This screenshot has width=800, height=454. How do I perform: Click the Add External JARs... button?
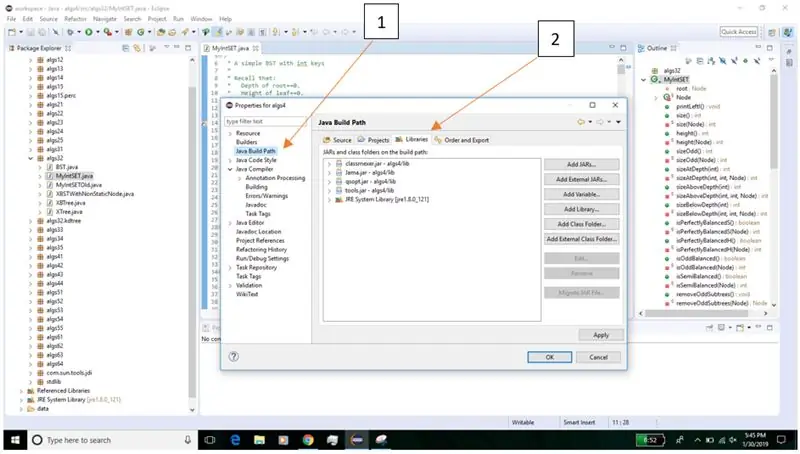(x=582, y=179)
